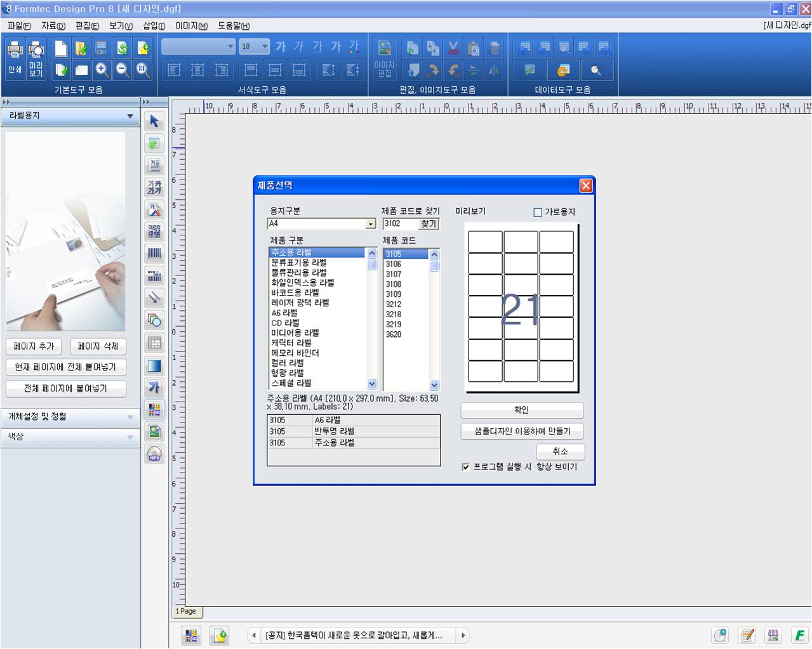Click 전체 페이지에 붙여넣기 button
Screen dimensions: 812x649
tap(66, 388)
